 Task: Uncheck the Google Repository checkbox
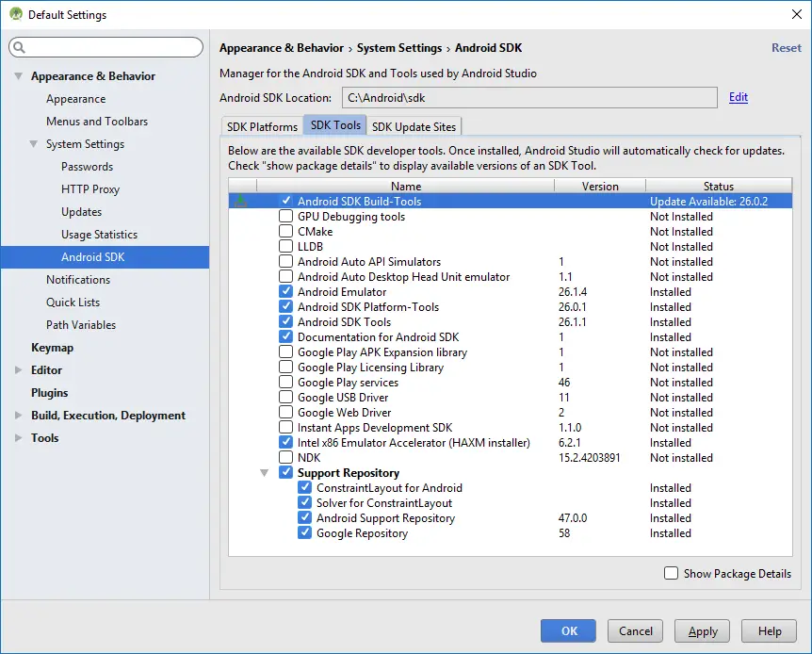click(x=305, y=532)
